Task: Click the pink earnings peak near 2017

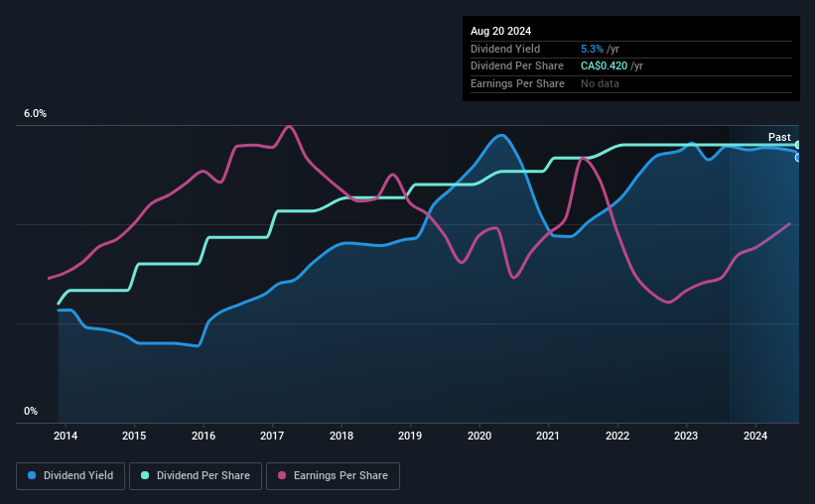Action: (289, 127)
